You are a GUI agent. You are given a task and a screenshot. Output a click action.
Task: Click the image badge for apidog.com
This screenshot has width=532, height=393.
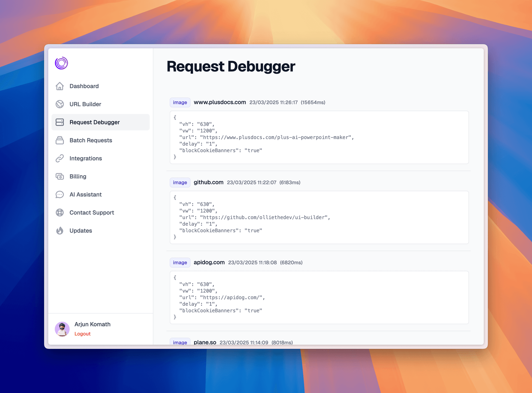pyautogui.click(x=180, y=262)
